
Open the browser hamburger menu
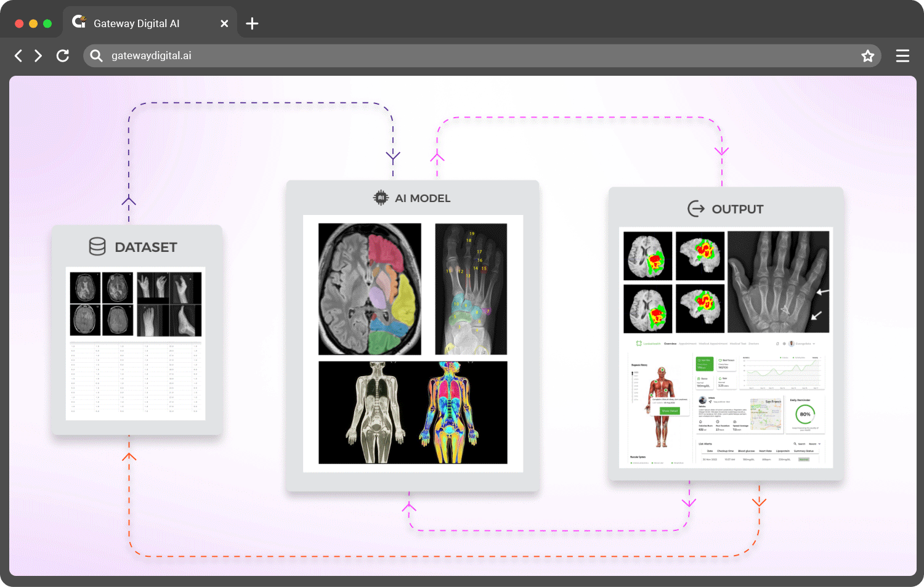tap(902, 56)
